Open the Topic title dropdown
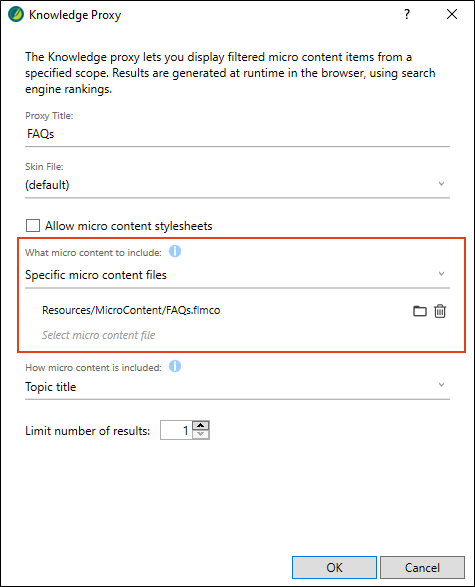Image resolution: width=475 pixels, height=587 pixels. 237,386
